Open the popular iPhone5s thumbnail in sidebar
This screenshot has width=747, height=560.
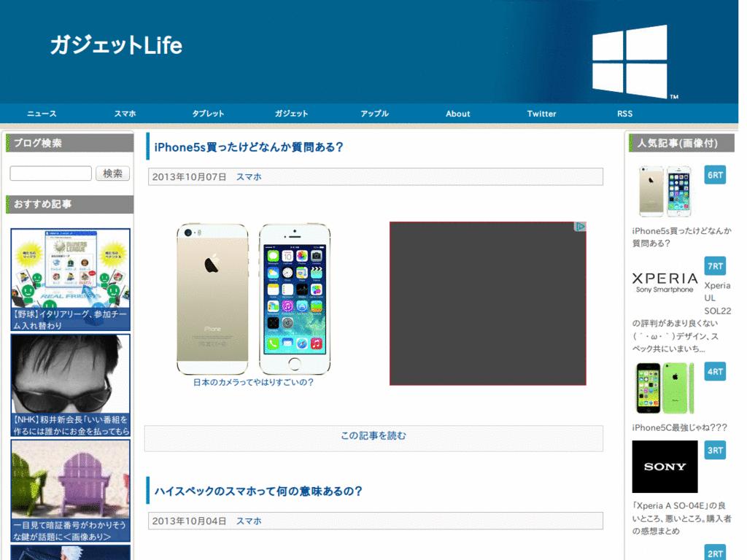coord(665,192)
